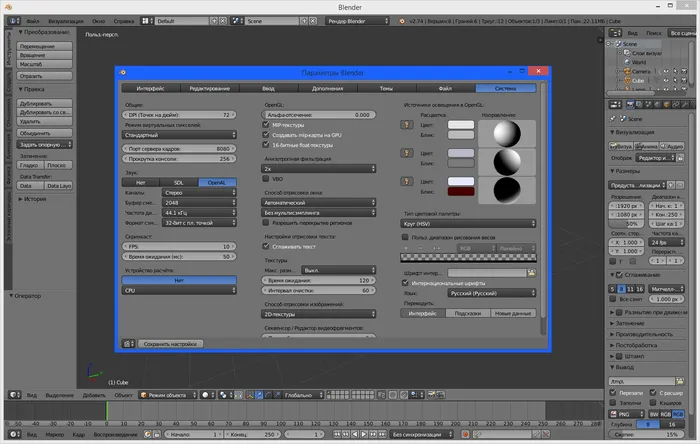
Task: Open the Файл menu in main header
Action: [x=33, y=21]
